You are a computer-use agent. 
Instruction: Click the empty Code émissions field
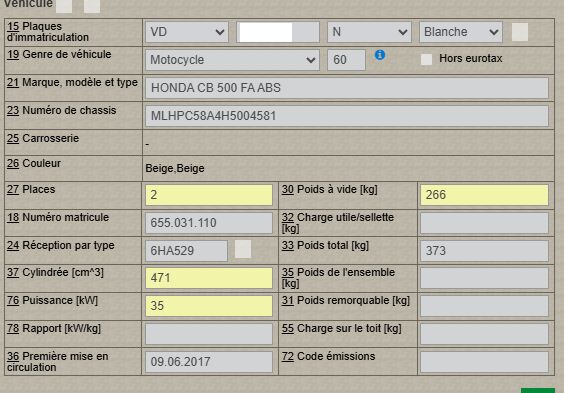(484, 362)
